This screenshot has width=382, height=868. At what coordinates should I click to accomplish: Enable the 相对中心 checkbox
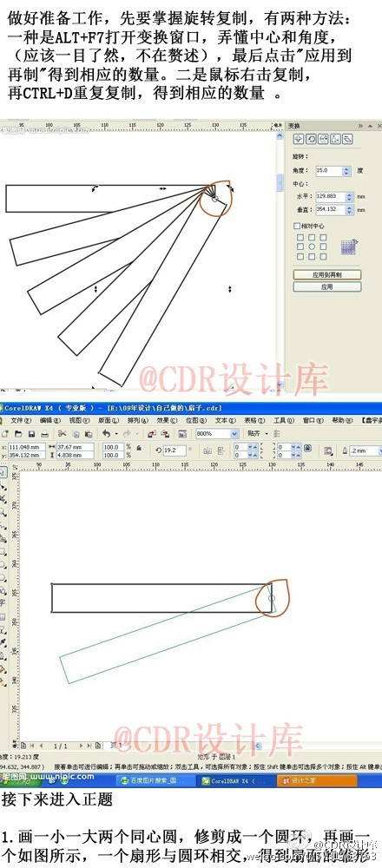pyautogui.click(x=297, y=226)
